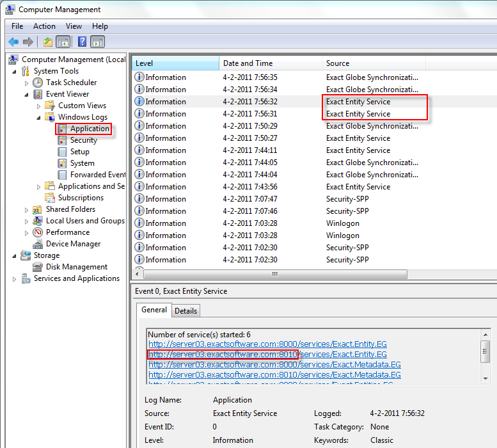The width and height of the screenshot is (497, 448).
Task: Expand the Task Scheduler tree node
Action: (x=27, y=83)
